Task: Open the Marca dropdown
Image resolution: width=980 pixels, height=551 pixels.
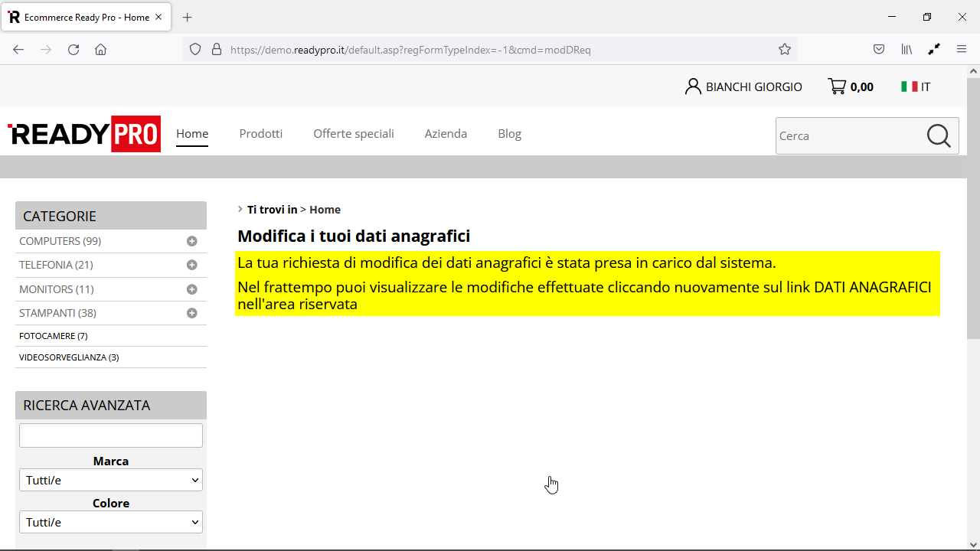Action: click(x=110, y=480)
